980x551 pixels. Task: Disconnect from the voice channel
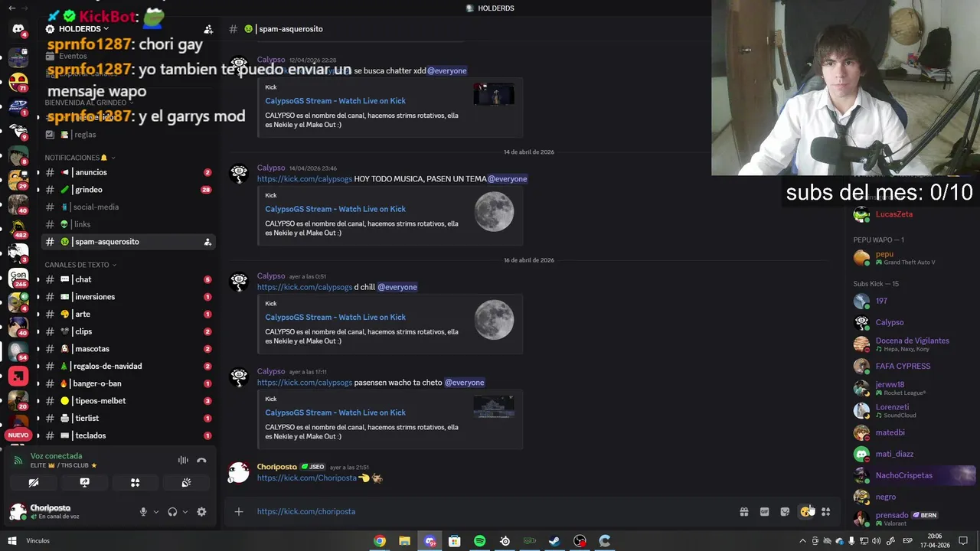[x=201, y=460]
